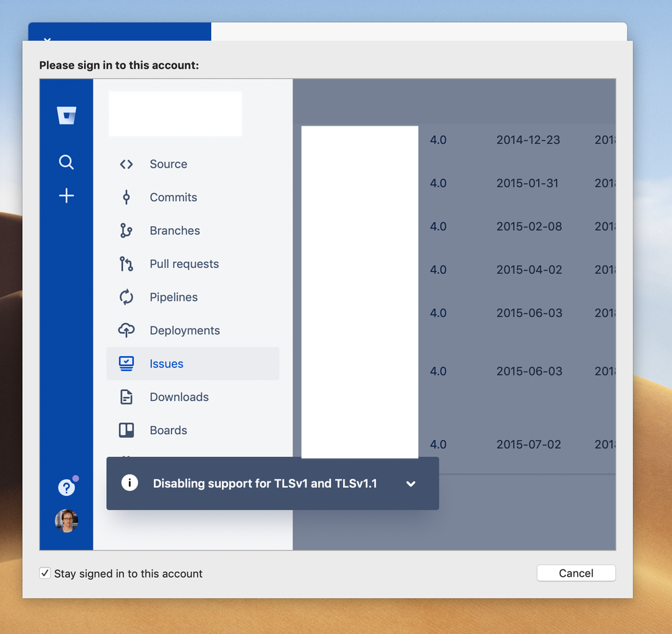The image size is (672, 634).
Task: Click 4.0 in the 2015-02-08 row
Action: pos(438,226)
